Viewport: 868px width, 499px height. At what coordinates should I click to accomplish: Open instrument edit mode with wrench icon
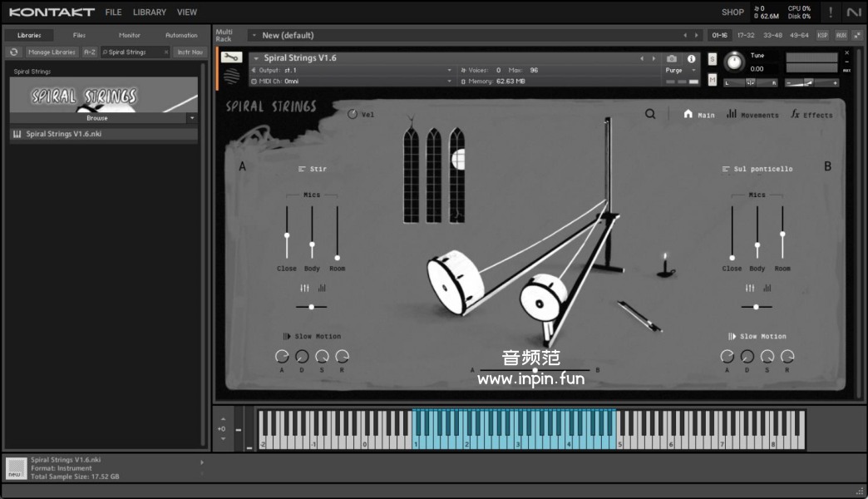point(231,57)
